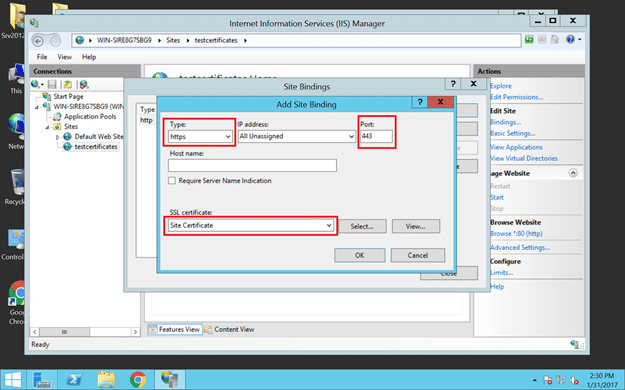Screen dimensions: 625x390
Task: Open File Explorer from the taskbar
Action: (106, 379)
